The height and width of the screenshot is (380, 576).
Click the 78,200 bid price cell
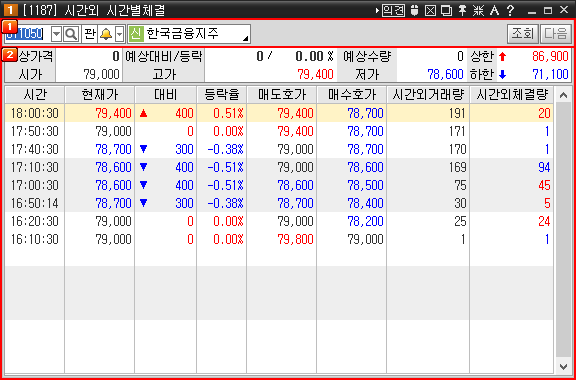click(x=366, y=221)
